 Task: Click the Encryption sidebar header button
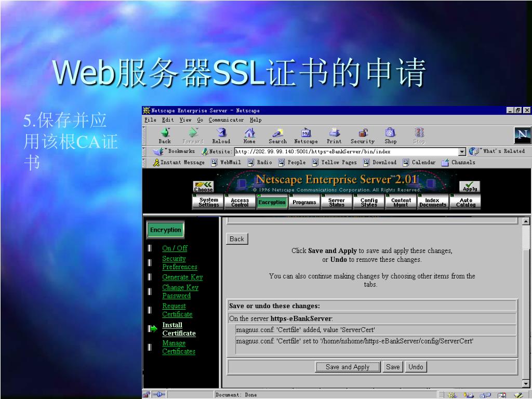[x=166, y=230]
